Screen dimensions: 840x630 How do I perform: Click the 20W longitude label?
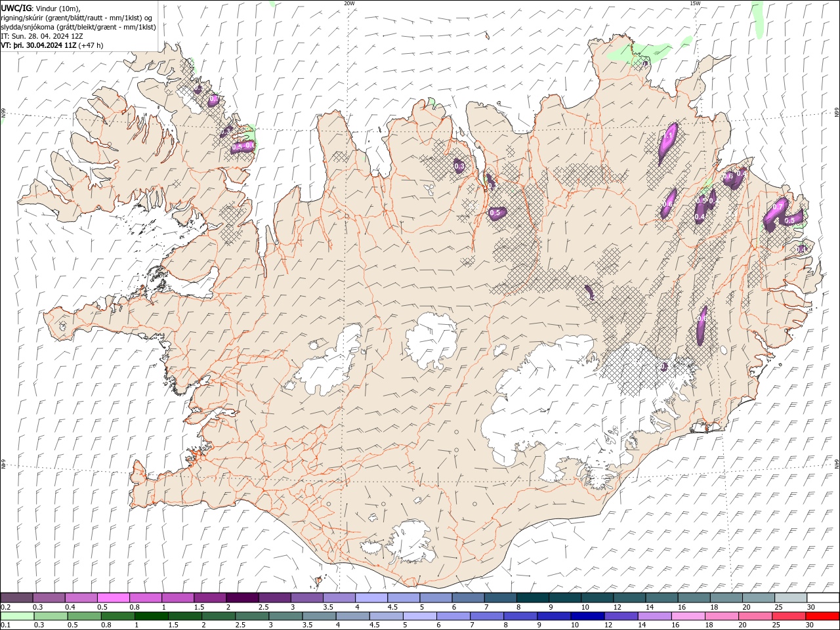click(x=349, y=3)
